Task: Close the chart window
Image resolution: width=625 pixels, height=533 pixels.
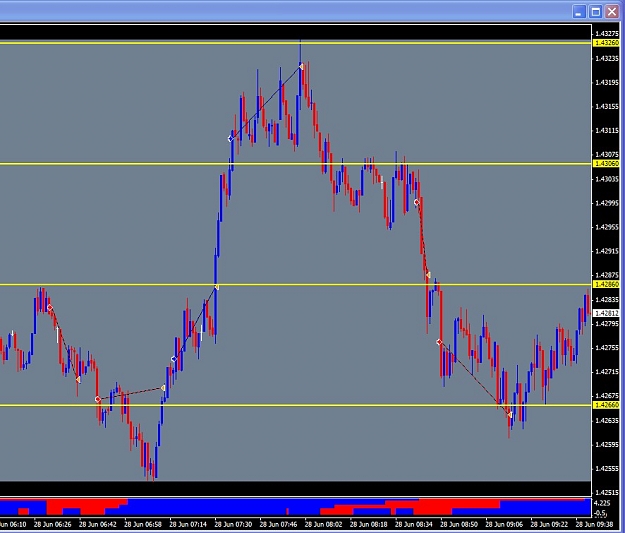Action: tap(612, 12)
